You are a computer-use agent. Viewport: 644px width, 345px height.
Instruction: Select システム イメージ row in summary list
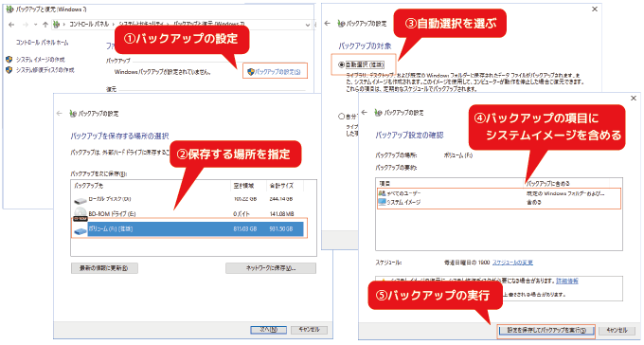[x=498, y=202]
